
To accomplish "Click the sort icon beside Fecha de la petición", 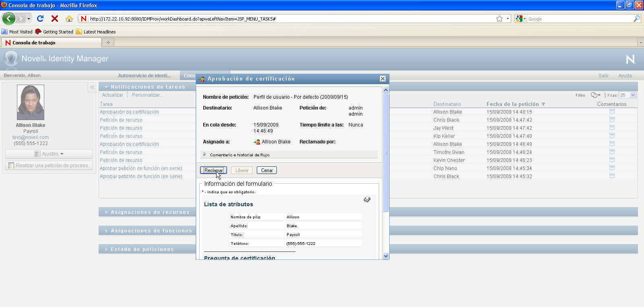I will coord(543,104).
